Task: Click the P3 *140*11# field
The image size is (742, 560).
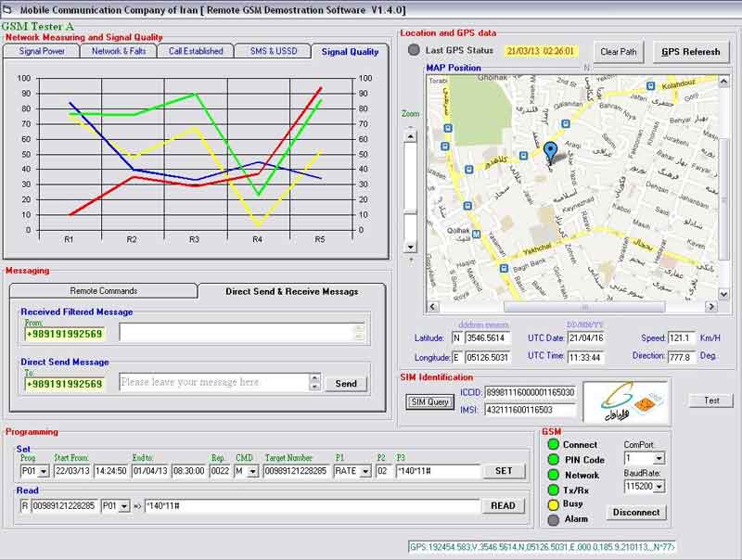Action: click(x=438, y=471)
